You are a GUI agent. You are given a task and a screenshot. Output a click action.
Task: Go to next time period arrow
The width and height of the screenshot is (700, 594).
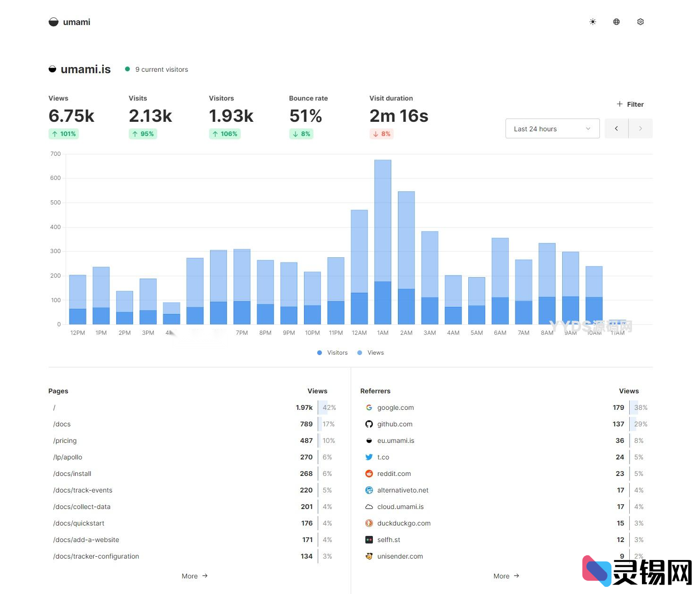[641, 128]
